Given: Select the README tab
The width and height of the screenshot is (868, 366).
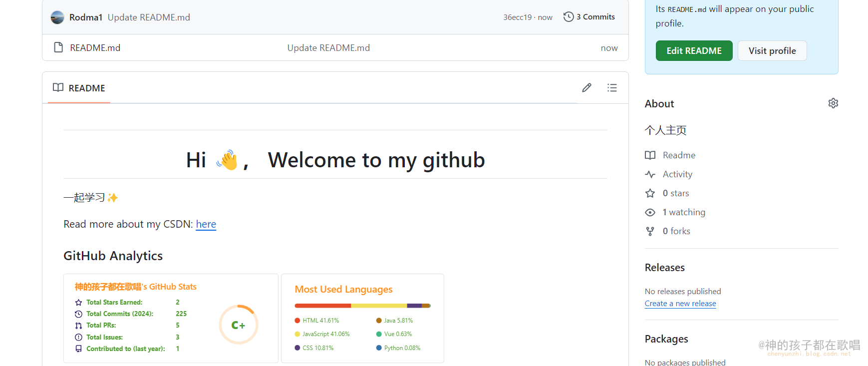Looking at the screenshot, I should coord(79,88).
